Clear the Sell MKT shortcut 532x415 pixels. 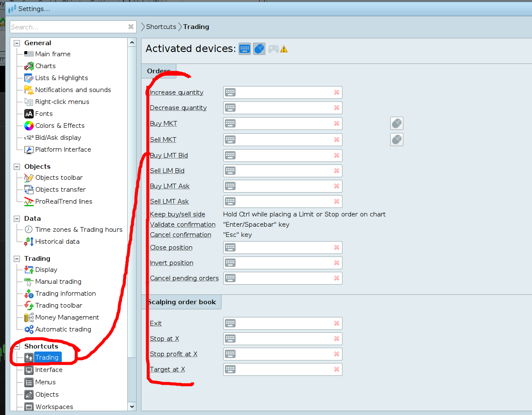click(336, 139)
